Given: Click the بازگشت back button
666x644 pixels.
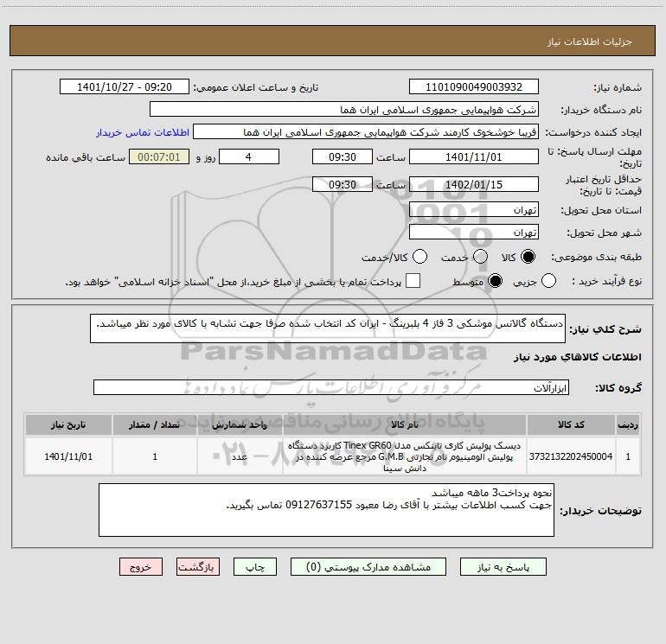Looking at the screenshot, I should pyautogui.click(x=198, y=567).
